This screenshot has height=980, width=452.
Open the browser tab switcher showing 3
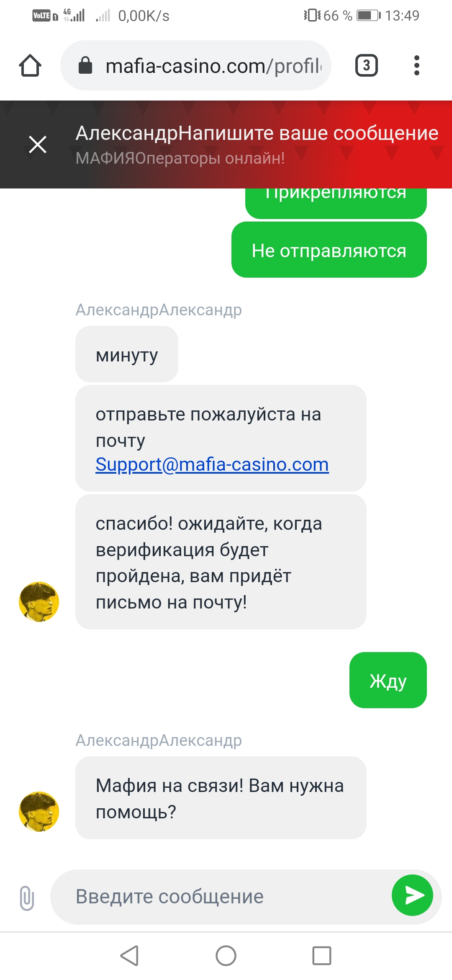[366, 65]
